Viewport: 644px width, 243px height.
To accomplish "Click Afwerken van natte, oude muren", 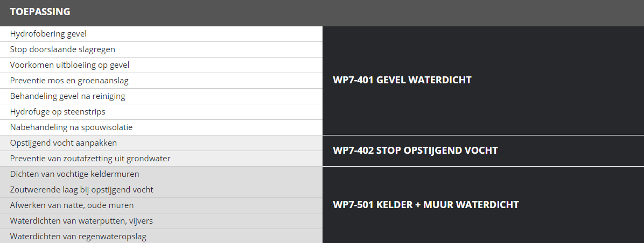I will [x=72, y=205].
